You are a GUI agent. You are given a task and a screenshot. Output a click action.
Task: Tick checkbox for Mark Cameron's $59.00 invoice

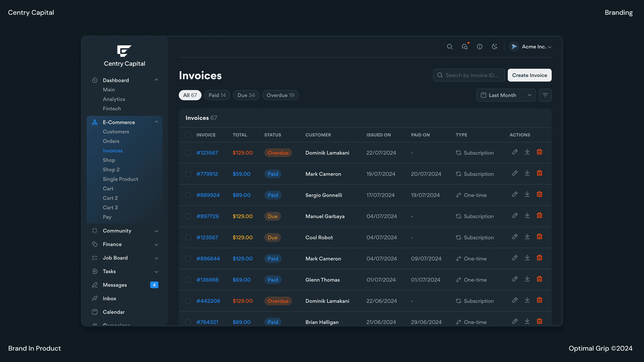(188, 174)
